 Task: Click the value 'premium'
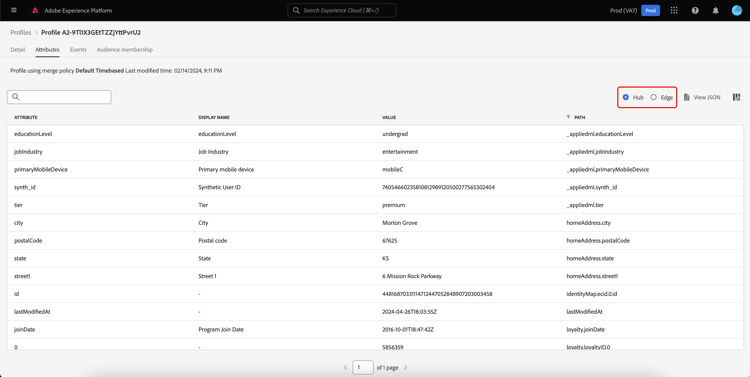(x=394, y=205)
